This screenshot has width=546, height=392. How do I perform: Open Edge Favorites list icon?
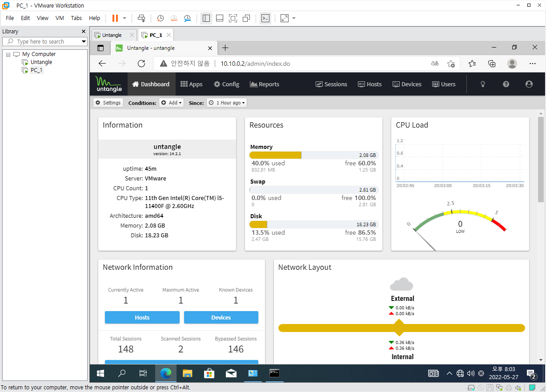[x=472, y=64]
